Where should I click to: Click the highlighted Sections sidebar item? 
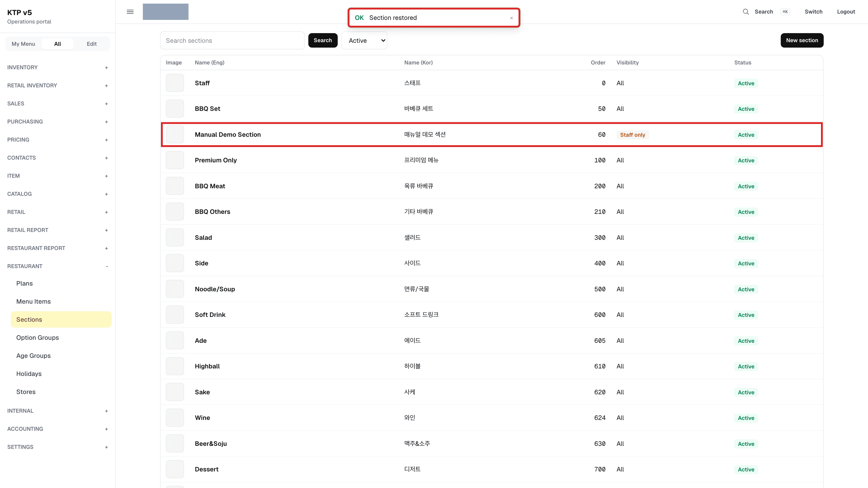[x=61, y=319]
